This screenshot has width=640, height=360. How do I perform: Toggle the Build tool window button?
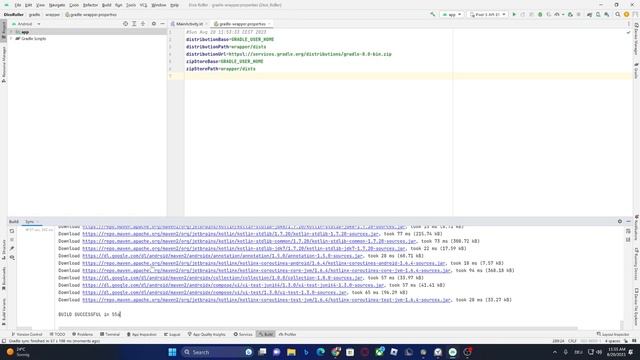[266, 334]
